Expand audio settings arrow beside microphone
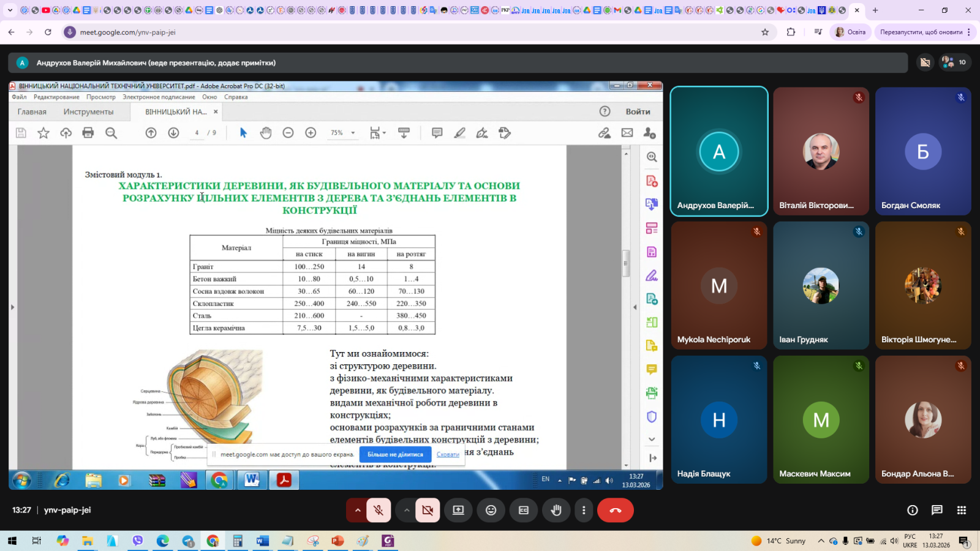 [x=358, y=510]
